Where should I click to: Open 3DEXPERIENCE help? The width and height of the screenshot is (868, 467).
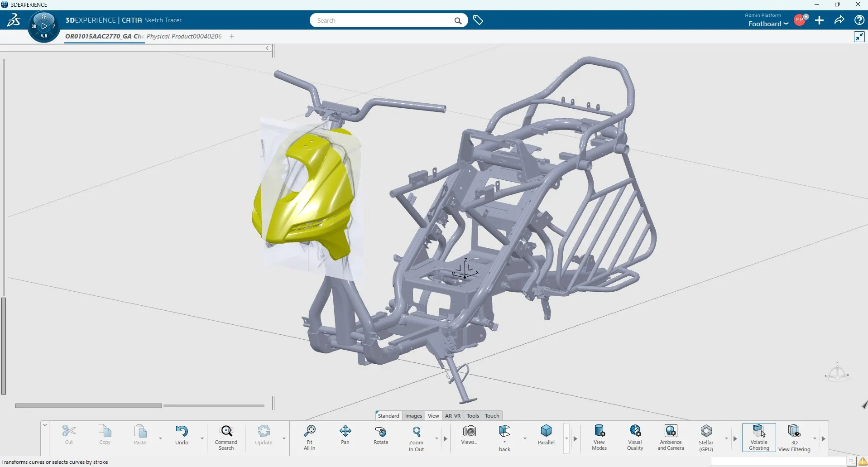pyautogui.click(x=859, y=20)
